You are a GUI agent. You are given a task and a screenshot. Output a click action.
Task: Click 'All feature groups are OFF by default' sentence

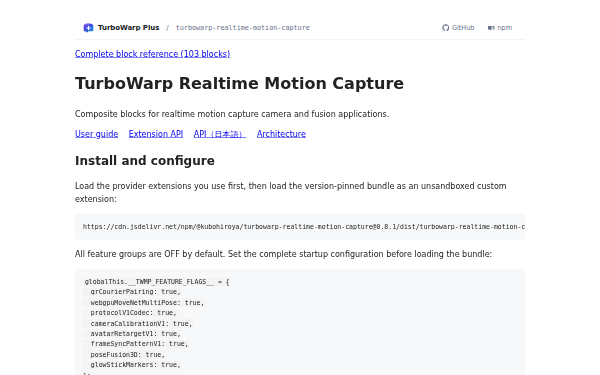[x=283, y=254]
